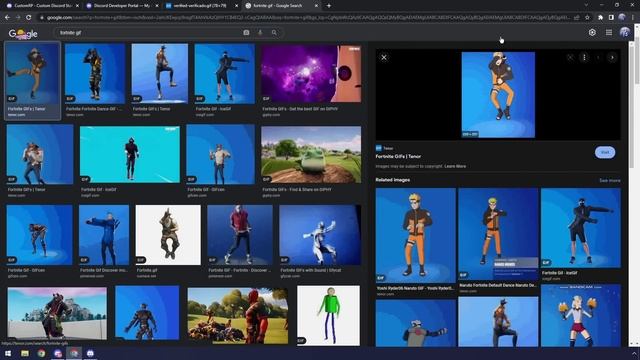Open the cyan background dancer thumbnail
The height and width of the screenshot is (360, 640).
tap(130, 154)
